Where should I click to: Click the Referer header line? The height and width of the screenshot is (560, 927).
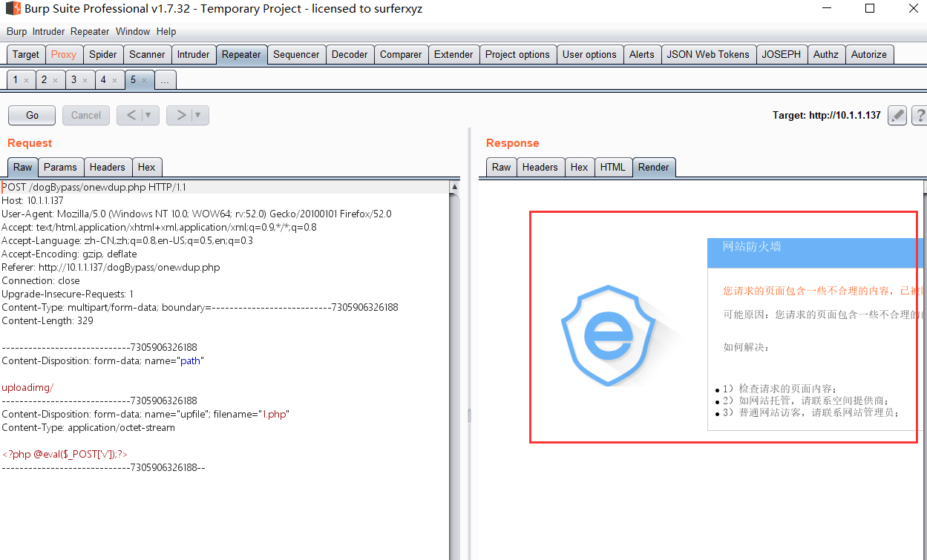pyautogui.click(x=111, y=267)
